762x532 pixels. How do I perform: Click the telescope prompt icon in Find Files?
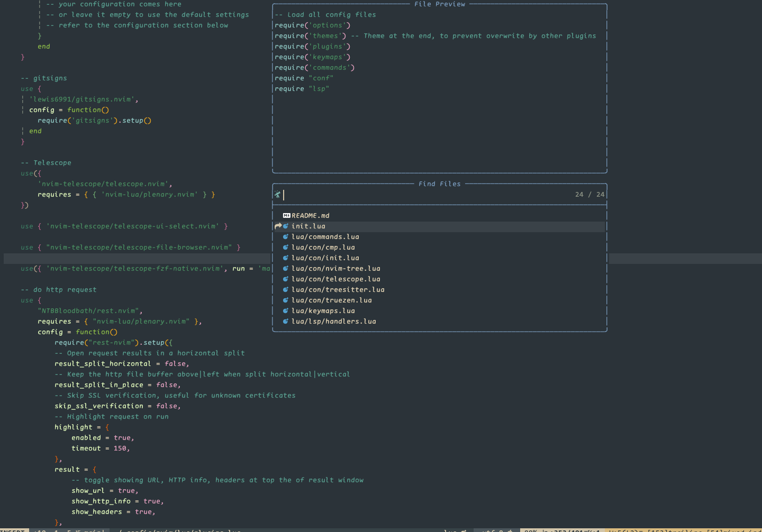[x=277, y=195]
